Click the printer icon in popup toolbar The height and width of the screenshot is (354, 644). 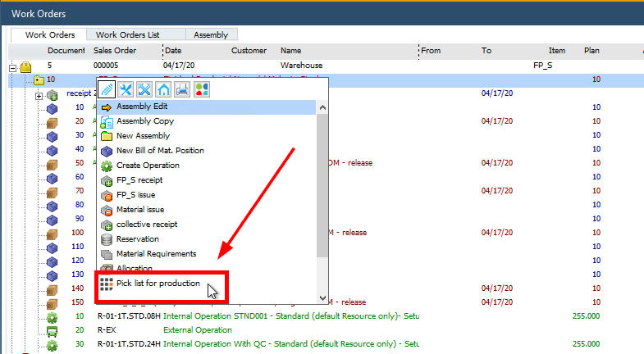click(182, 89)
